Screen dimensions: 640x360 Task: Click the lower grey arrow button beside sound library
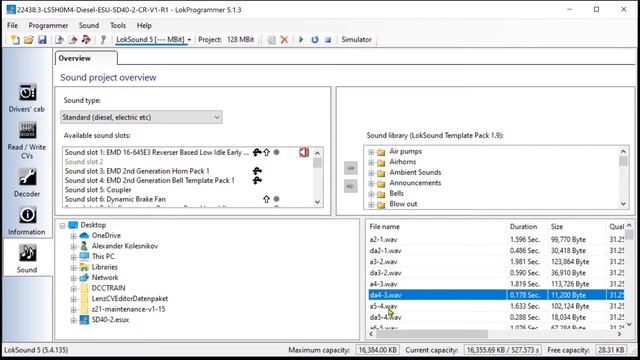(x=351, y=186)
